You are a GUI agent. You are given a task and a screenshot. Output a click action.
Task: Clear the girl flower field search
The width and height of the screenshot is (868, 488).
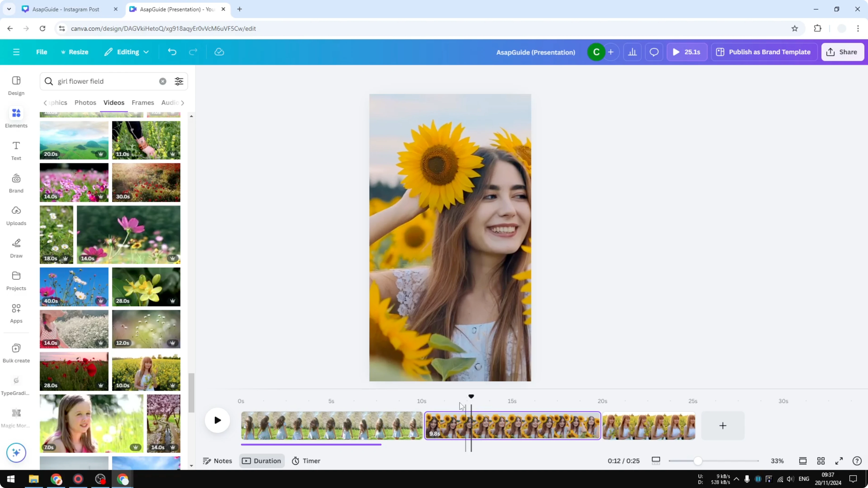point(163,81)
